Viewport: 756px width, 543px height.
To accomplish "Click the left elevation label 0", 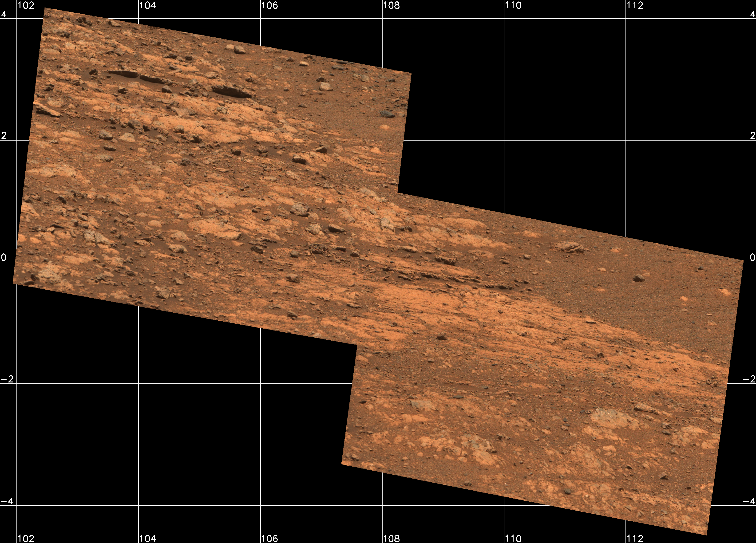I will coord(4,257).
